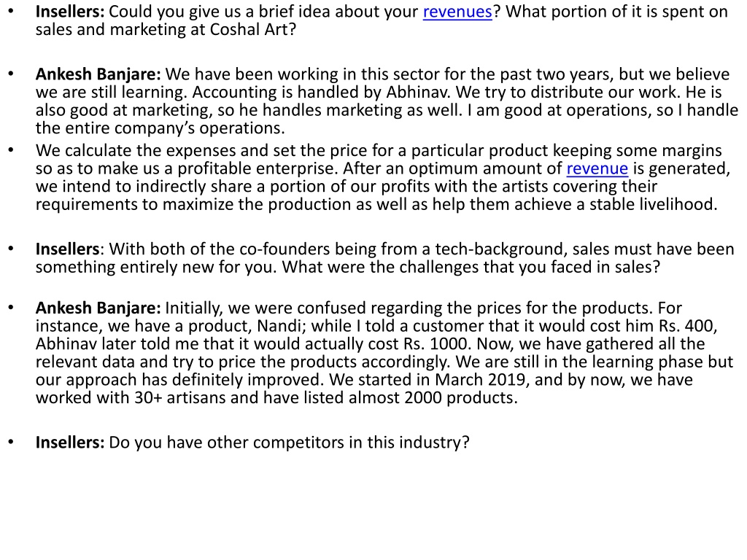The height and width of the screenshot is (560, 747).
Task: Click the last 'Insellers:' label about competitors
Action: coord(69,443)
